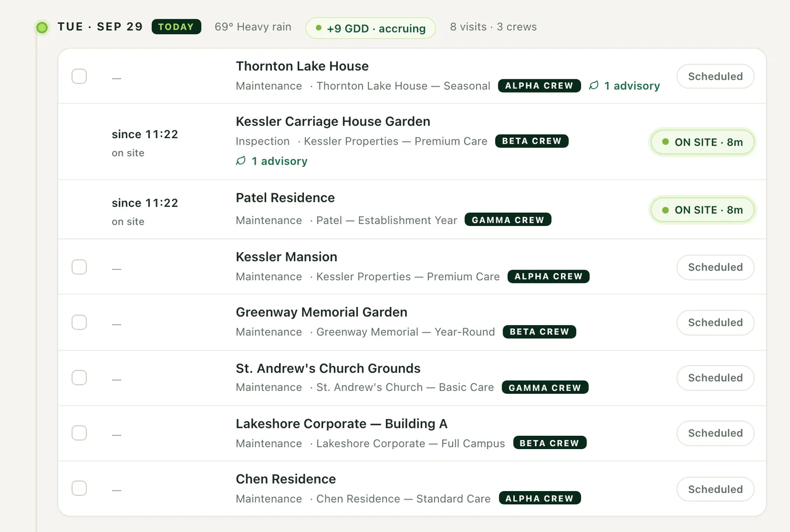Click the BETA CREW tag on Greenway Memorial Garden
The width and height of the screenshot is (790, 532).
[x=539, y=332]
